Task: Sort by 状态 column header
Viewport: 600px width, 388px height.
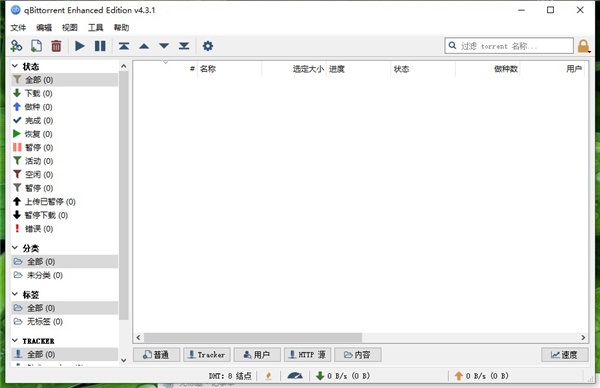Action: (423, 69)
